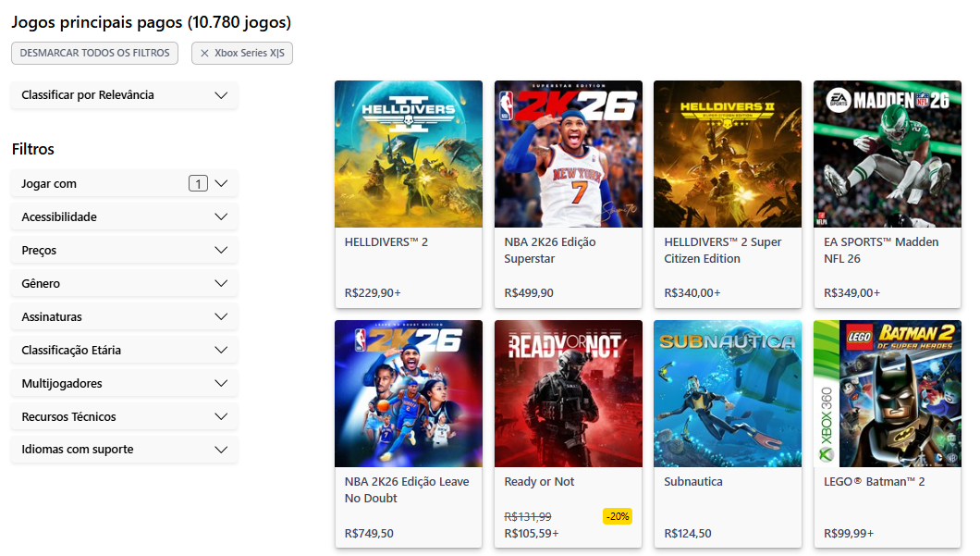
Task: Expand the Multijogadores filter
Action: tap(125, 383)
